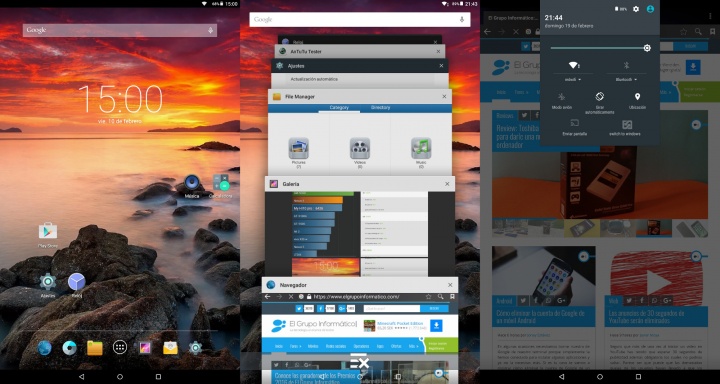This screenshot has height=384, width=720.
Task: Open Videos category in File Manager card
Action: pos(360,152)
